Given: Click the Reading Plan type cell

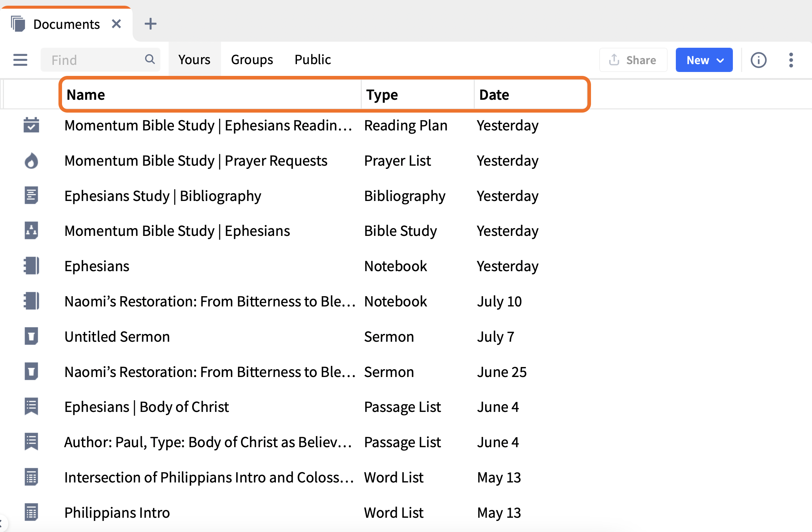Looking at the screenshot, I should pos(406,125).
